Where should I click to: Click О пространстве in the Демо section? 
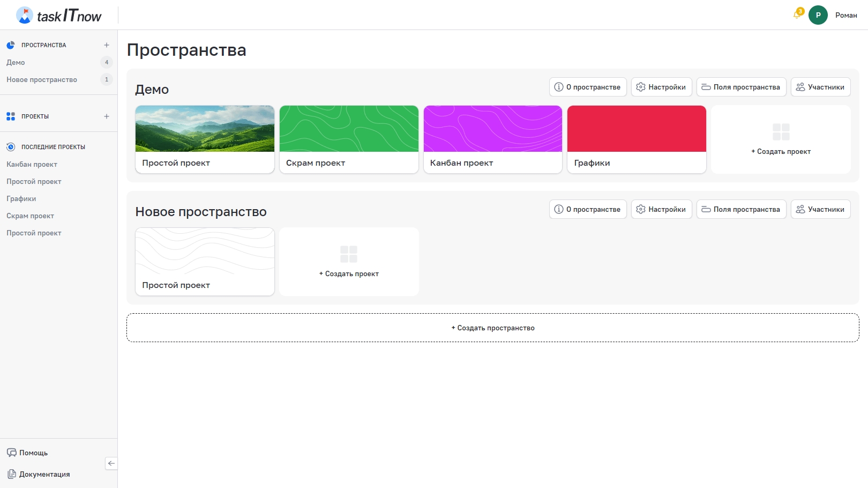(x=588, y=87)
